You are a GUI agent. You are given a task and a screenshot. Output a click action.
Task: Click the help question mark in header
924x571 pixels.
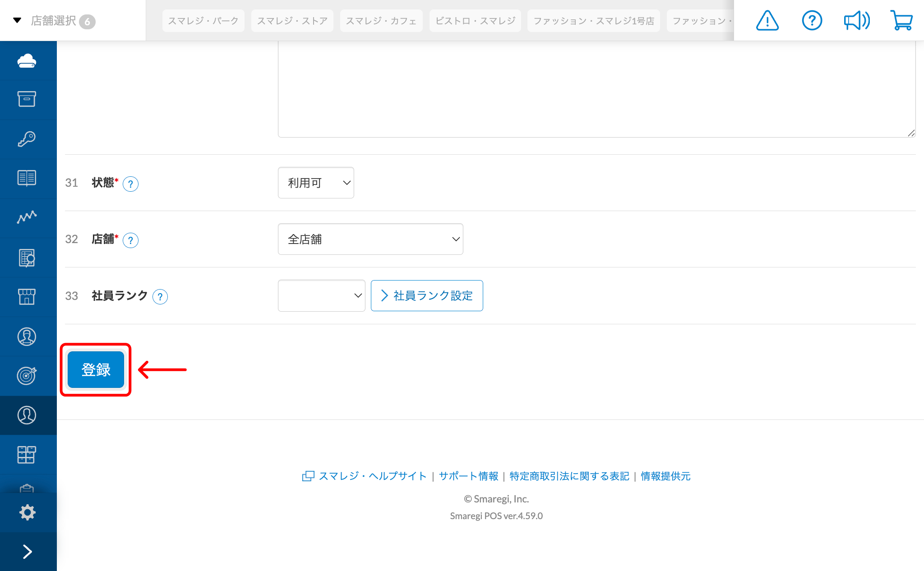812,21
